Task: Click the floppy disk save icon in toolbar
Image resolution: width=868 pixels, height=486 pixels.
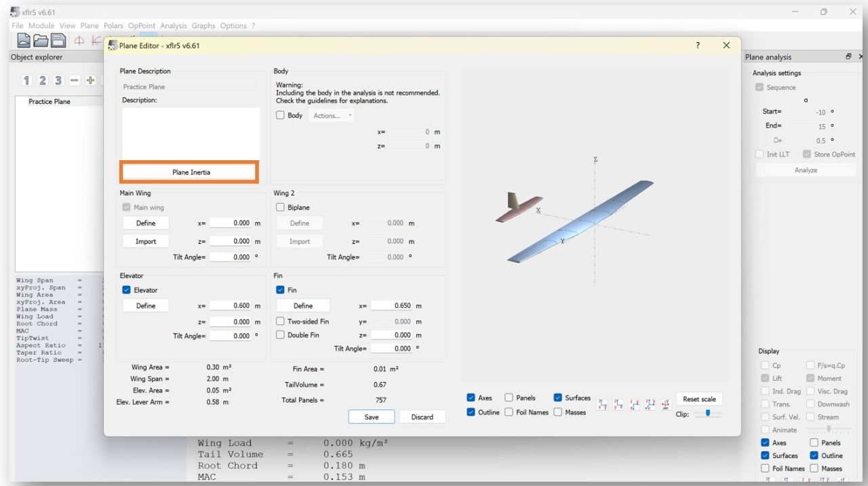Action: [x=59, y=41]
